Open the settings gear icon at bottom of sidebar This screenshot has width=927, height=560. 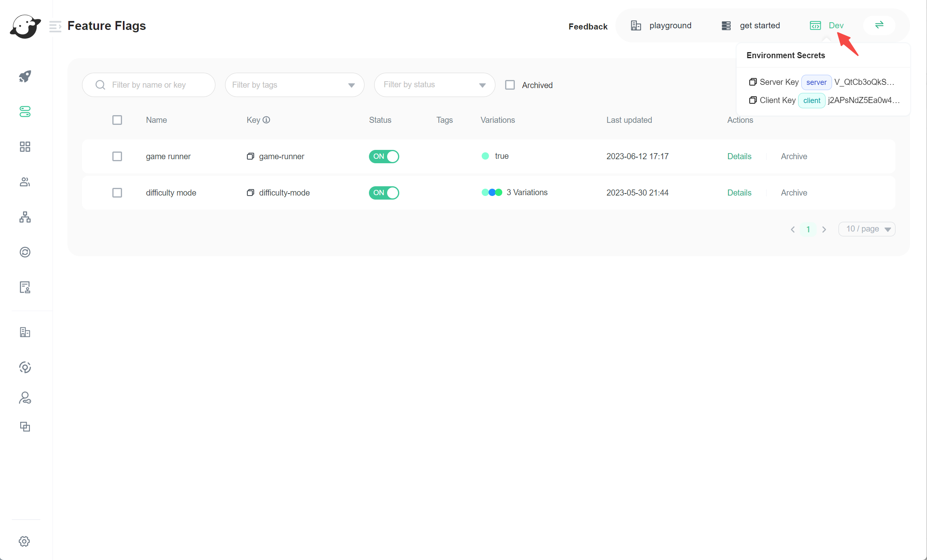pyautogui.click(x=24, y=541)
